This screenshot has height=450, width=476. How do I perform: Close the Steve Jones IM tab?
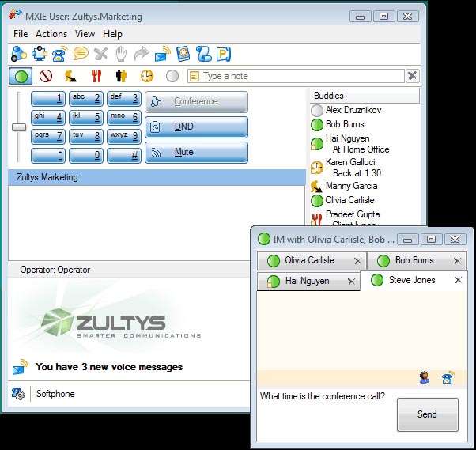(459, 280)
